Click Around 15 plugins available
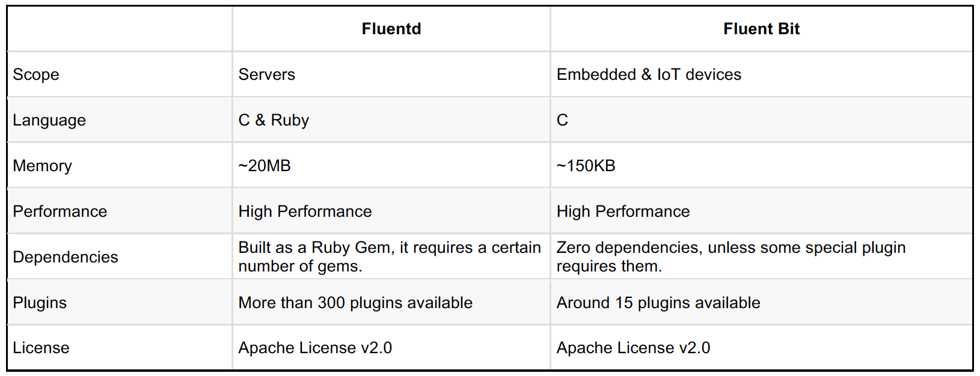The height and width of the screenshot is (376, 980). click(658, 303)
